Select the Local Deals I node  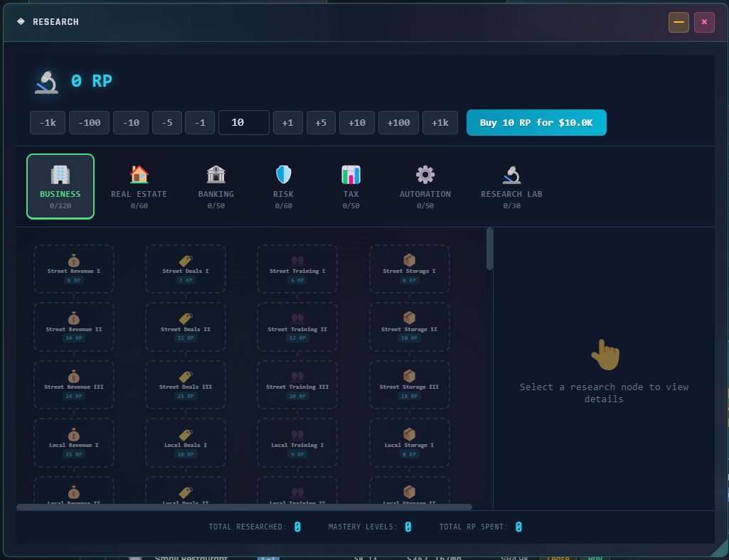(x=186, y=443)
